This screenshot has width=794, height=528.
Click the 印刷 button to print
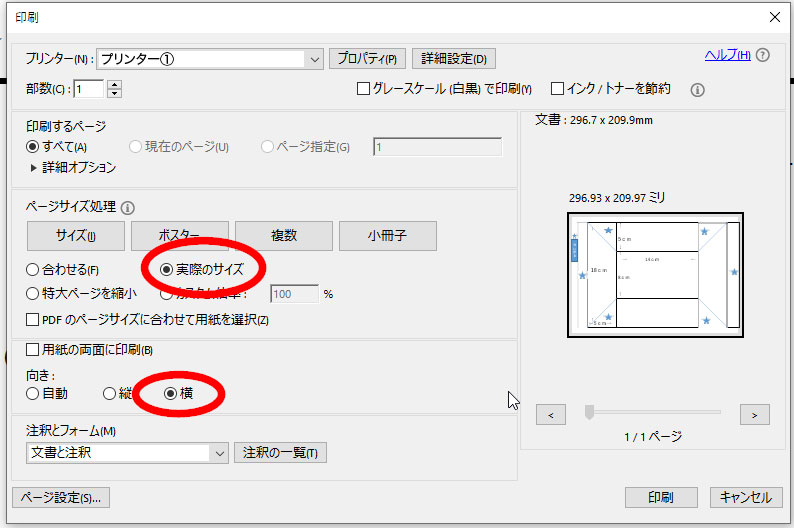pyautogui.click(x=660, y=498)
